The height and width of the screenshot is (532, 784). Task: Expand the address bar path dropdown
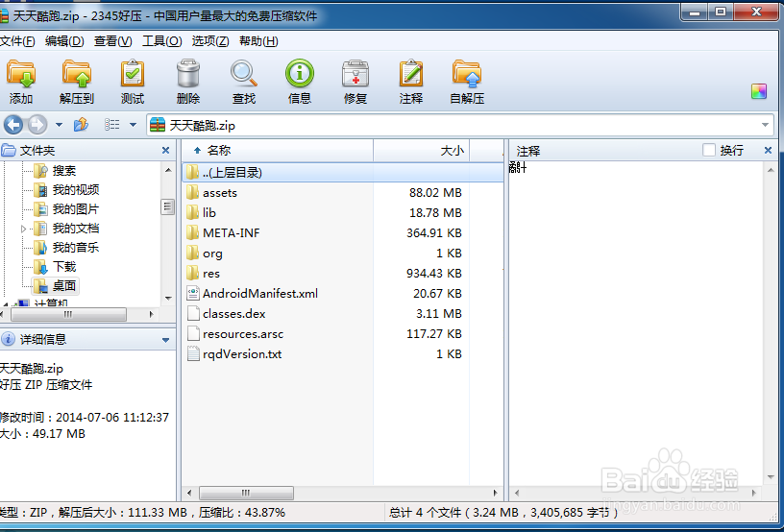click(x=765, y=125)
